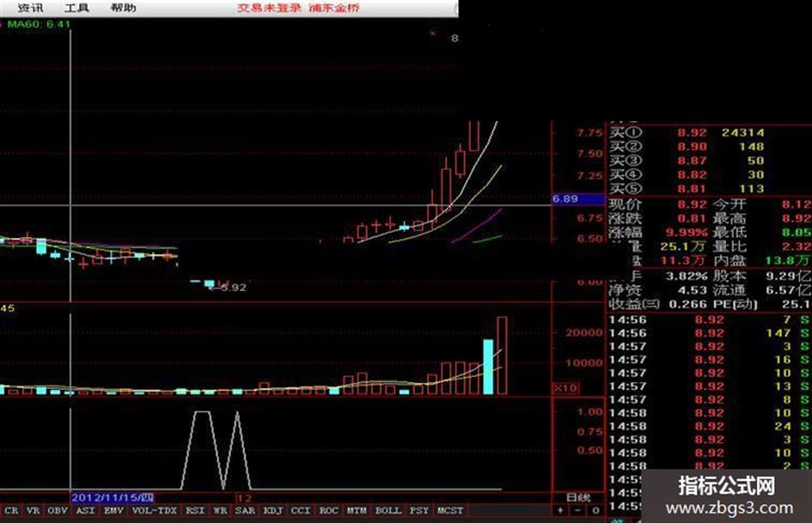Select the ASI indicator tab
This screenshot has height=523, width=812.
85,511
